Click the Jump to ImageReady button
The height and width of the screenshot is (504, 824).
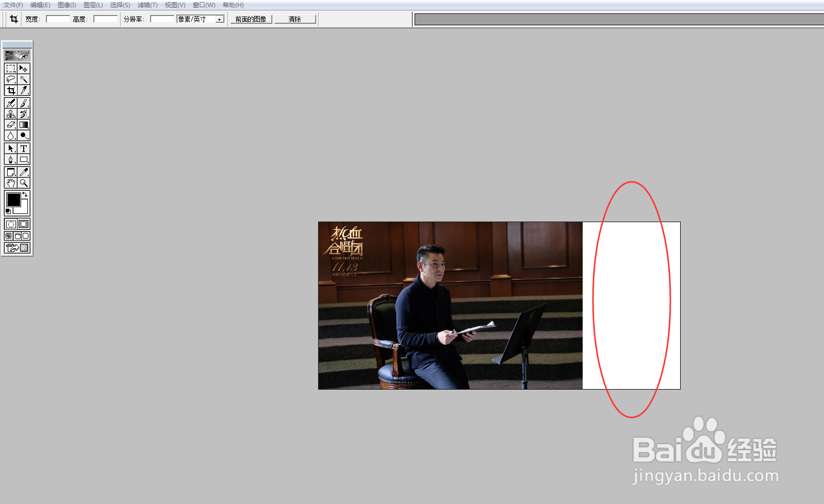click(17, 248)
